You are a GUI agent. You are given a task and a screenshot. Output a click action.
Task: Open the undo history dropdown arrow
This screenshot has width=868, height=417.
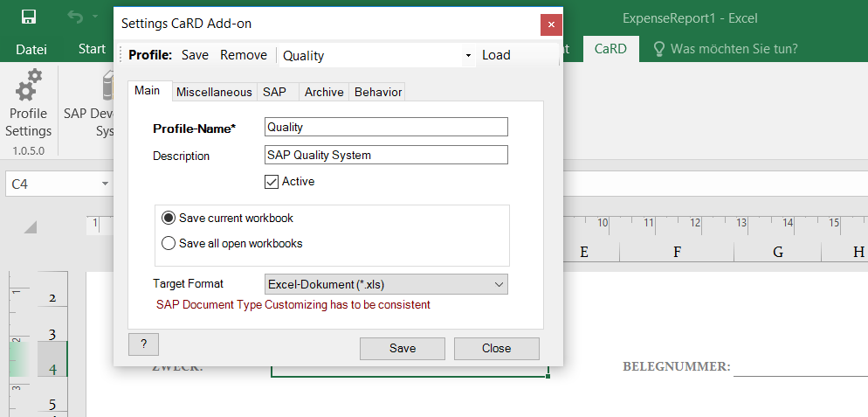click(95, 17)
